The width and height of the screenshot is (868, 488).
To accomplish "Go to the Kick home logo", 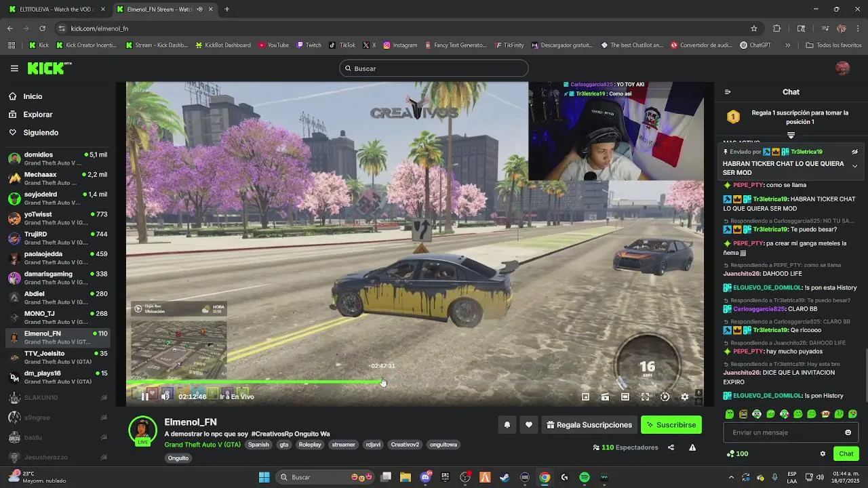I will [49, 68].
